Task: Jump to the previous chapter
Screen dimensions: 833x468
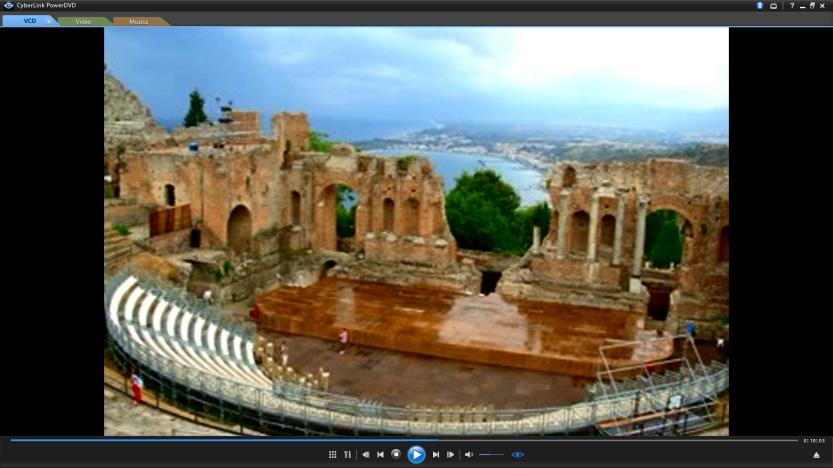Action: tap(380, 455)
